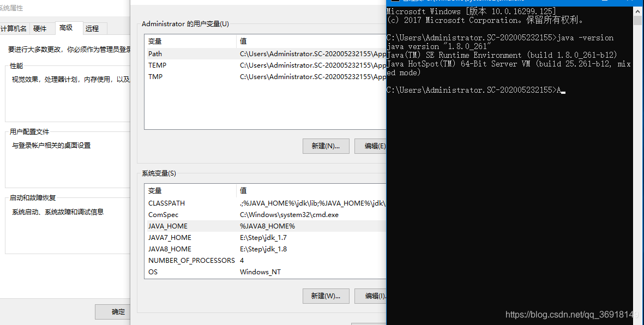The width and height of the screenshot is (644, 325).
Task: Select the JAVA7_HOME system variable
Action: (x=266, y=238)
